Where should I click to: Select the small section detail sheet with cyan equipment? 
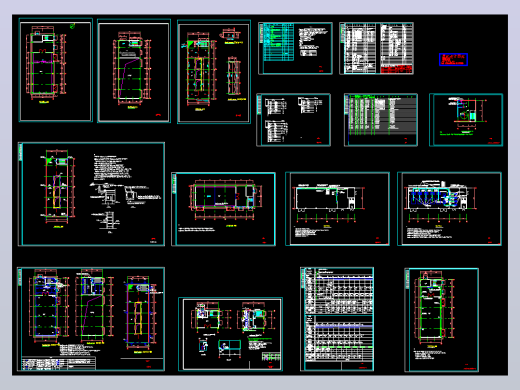[x=466, y=120]
